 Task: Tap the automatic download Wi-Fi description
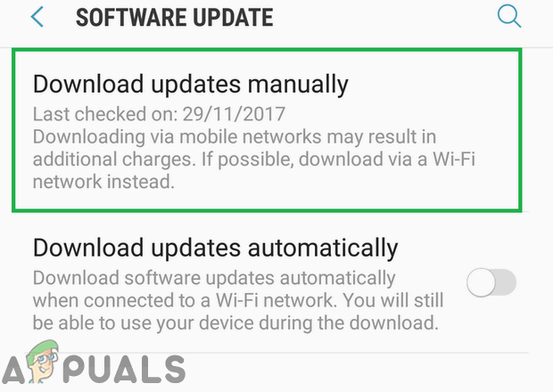pos(238,300)
